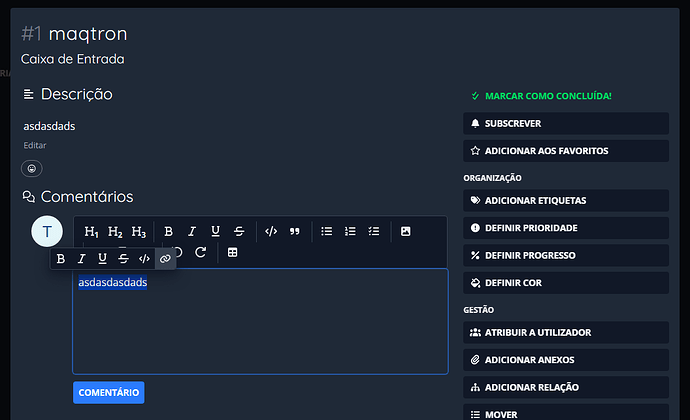Insert a table using the toolbar icon

click(x=232, y=253)
